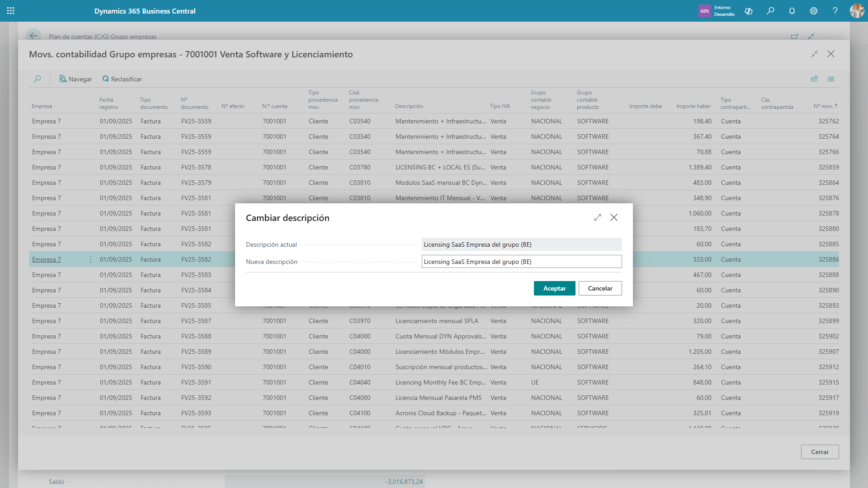Collapse the Movs. contabilidad window
Image resolution: width=868 pixels, height=488 pixels.
click(815, 54)
